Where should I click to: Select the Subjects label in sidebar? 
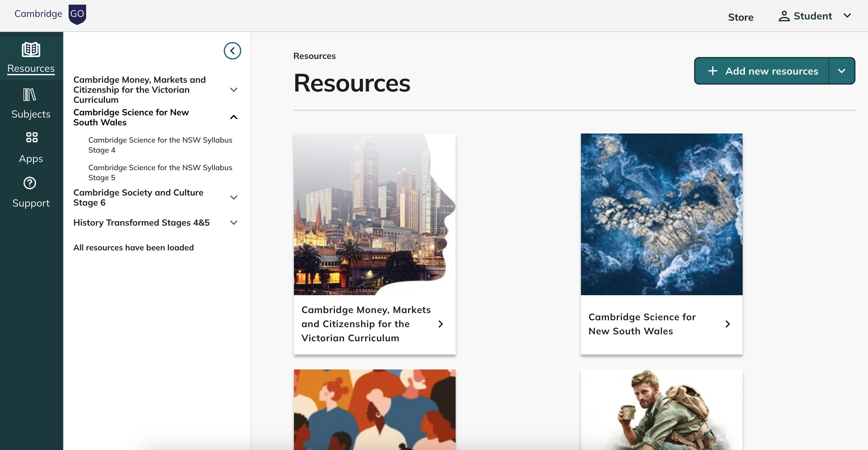tap(31, 114)
